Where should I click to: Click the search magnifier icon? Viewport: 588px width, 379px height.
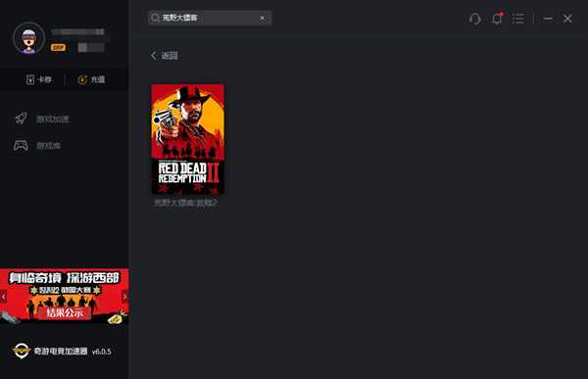[x=155, y=18]
